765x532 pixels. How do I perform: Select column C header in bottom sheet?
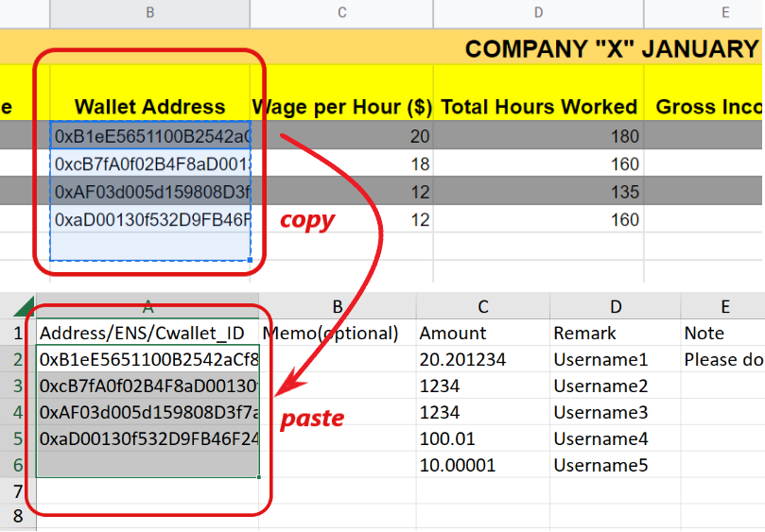click(x=482, y=307)
